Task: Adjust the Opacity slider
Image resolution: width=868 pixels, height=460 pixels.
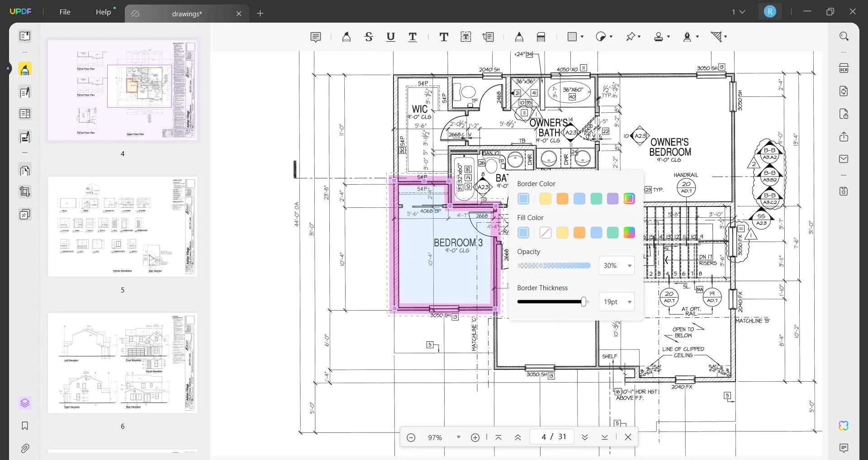Action: [554, 266]
